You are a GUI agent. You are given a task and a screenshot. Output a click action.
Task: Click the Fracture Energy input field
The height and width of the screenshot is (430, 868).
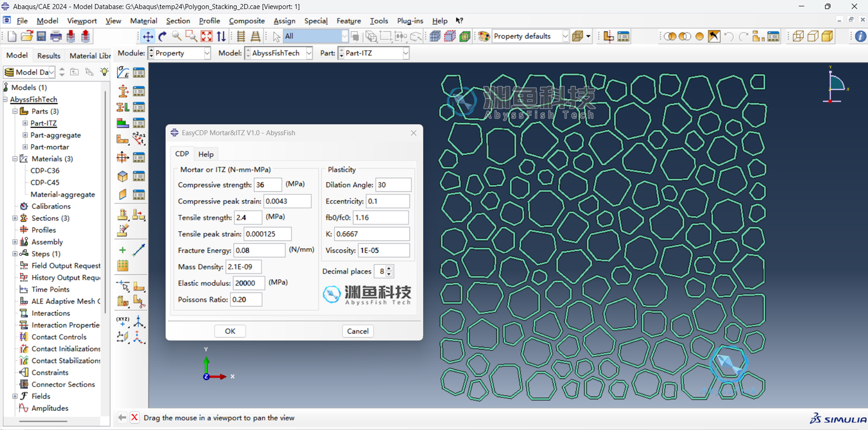click(x=260, y=250)
